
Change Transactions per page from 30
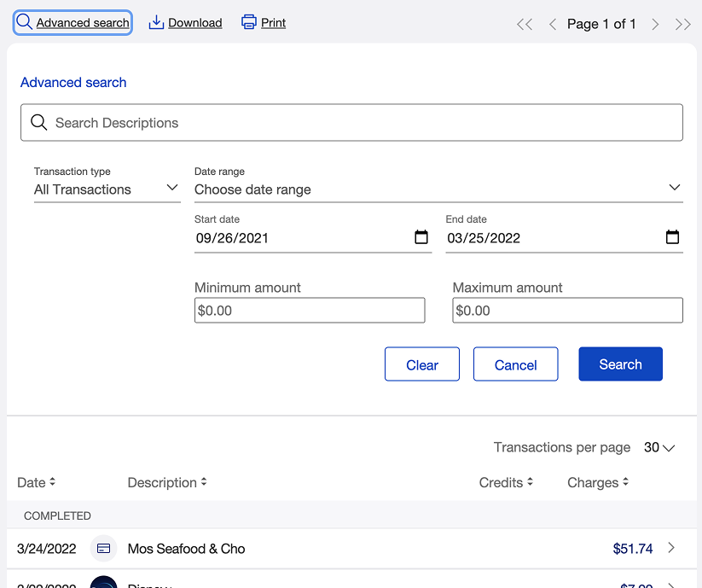click(659, 447)
